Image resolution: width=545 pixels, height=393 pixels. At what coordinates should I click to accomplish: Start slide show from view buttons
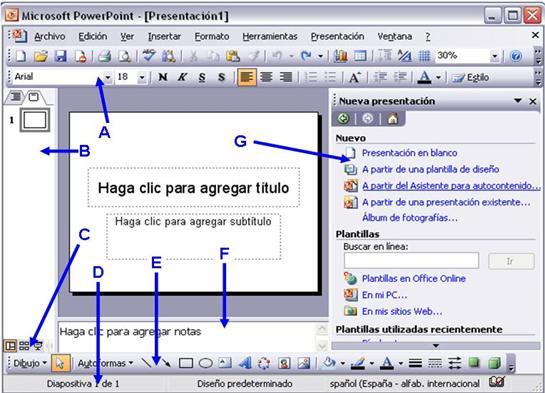point(38,346)
